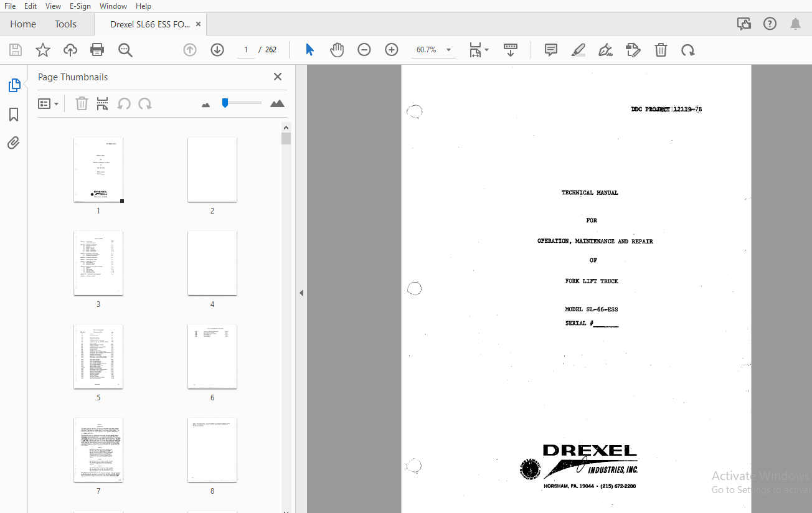Delete pages icon in thumbnails panel

(82, 103)
